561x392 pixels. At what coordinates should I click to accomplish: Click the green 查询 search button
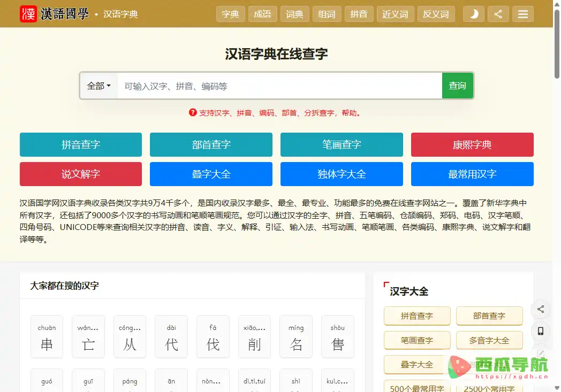click(x=458, y=86)
